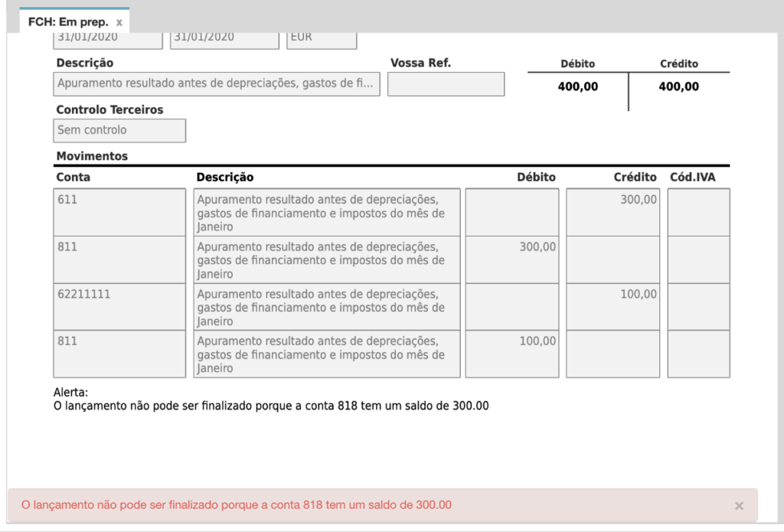Click the first row Cód.IVA cell
The image size is (784, 532).
(698, 212)
